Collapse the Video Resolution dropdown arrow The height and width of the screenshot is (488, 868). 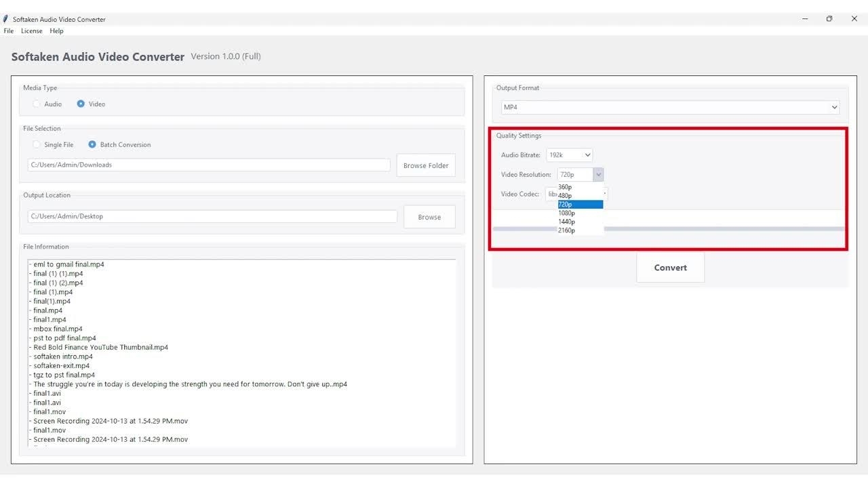pyautogui.click(x=597, y=175)
